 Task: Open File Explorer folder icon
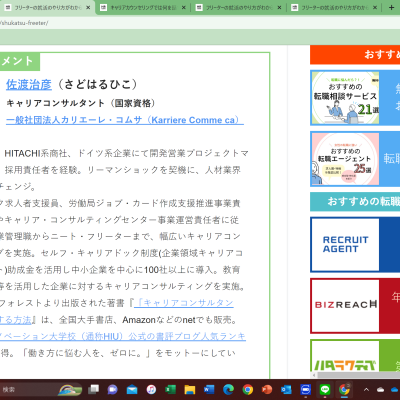190,389
